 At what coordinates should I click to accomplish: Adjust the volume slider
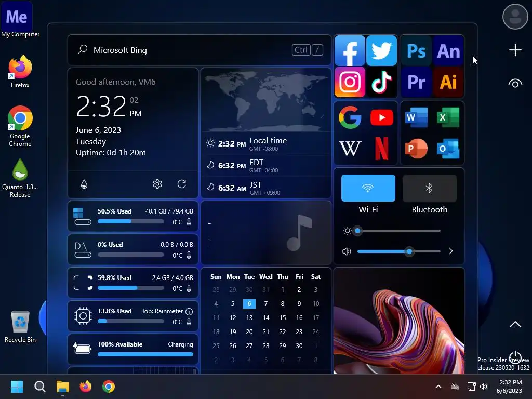[x=398, y=251]
